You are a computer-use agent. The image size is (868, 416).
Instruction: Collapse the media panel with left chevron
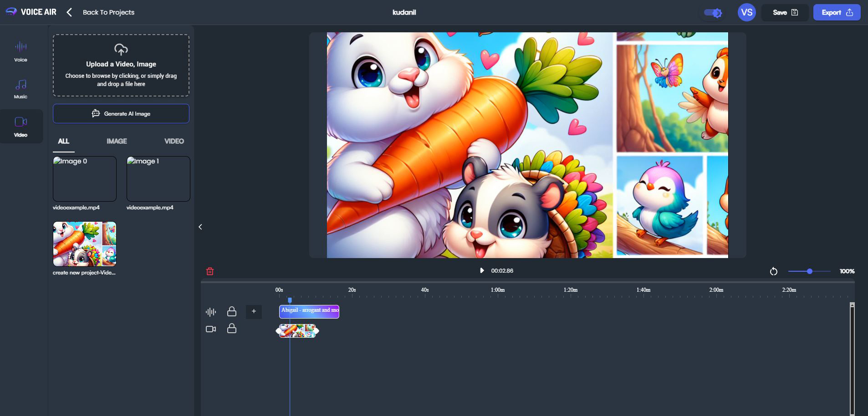click(x=200, y=227)
